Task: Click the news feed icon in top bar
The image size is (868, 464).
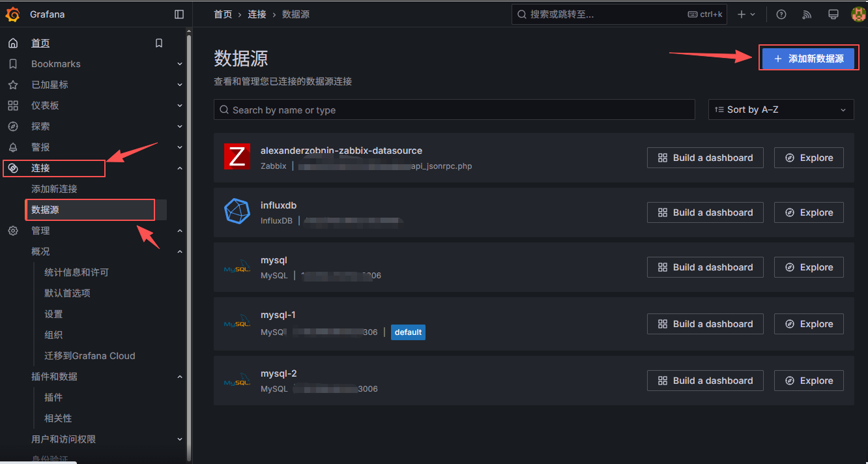Action: click(x=807, y=14)
